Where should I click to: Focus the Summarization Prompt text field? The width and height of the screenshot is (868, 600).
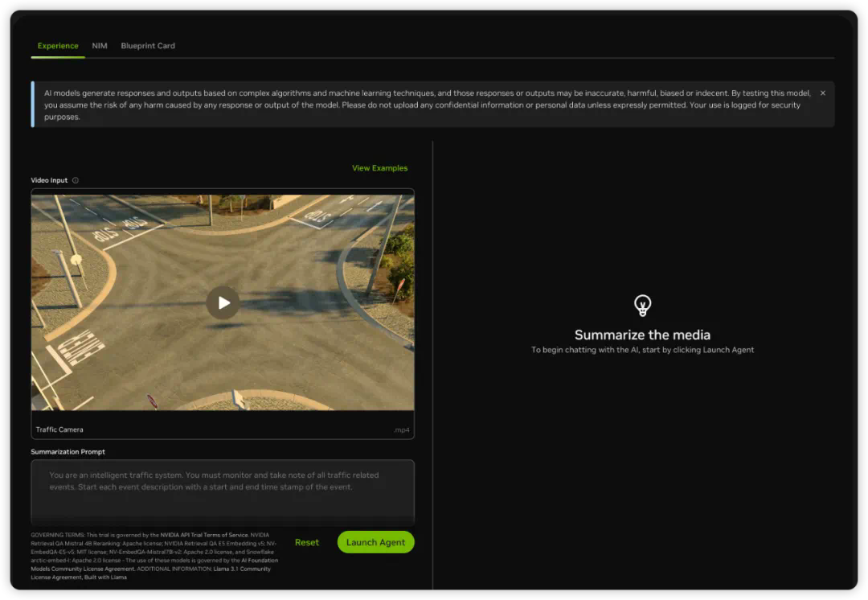click(223, 492)
